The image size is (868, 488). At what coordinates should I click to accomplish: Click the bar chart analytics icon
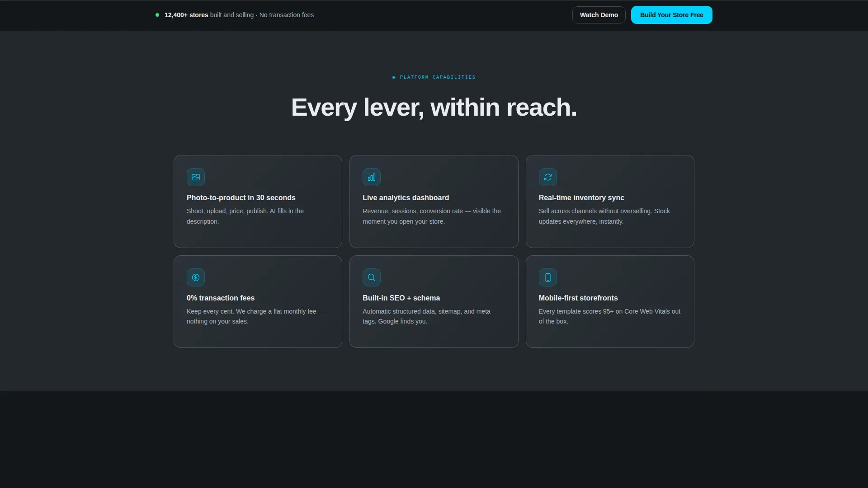coord(371,177)
